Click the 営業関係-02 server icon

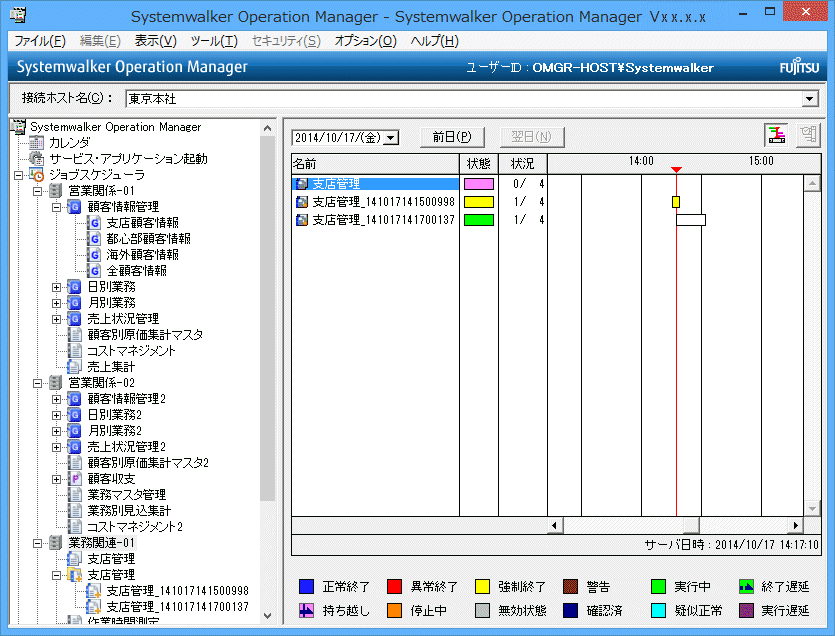point(55,382)
